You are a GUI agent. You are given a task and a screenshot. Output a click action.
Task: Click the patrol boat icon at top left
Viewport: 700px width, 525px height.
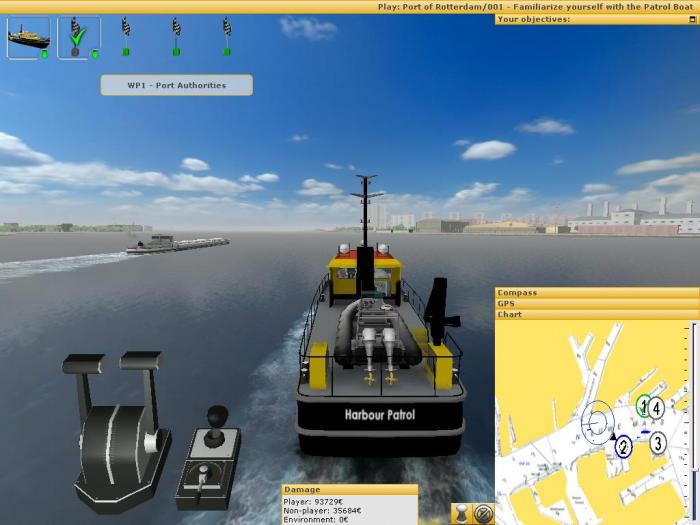coord(28,38)
